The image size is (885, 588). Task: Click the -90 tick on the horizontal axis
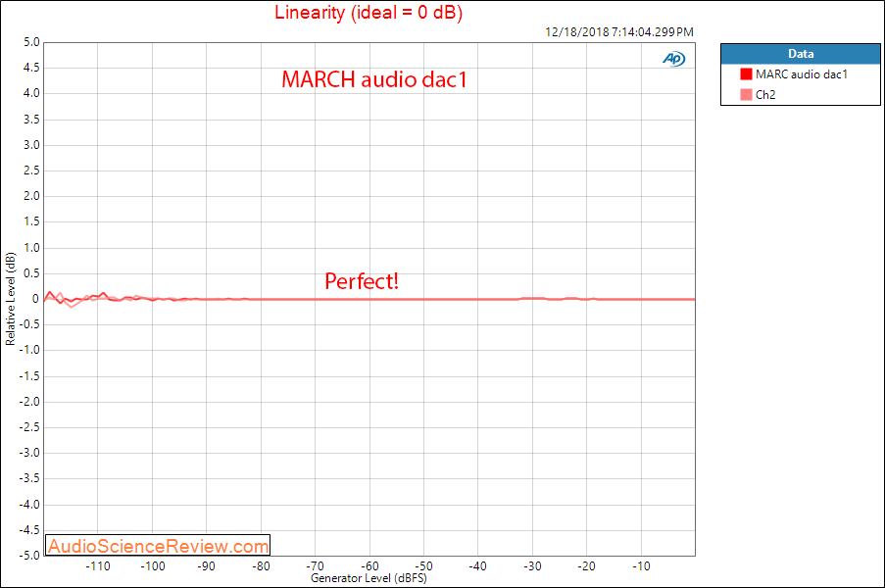click(206, 566)
